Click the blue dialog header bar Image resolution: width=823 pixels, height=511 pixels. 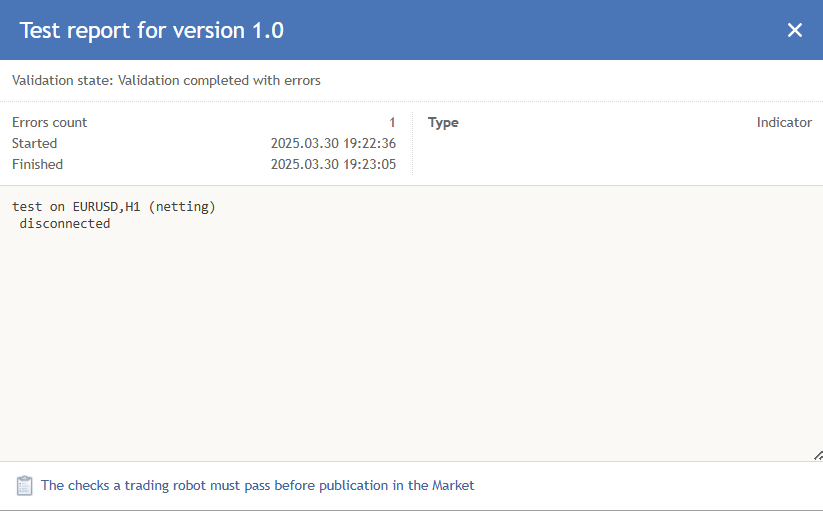point(412,30)
